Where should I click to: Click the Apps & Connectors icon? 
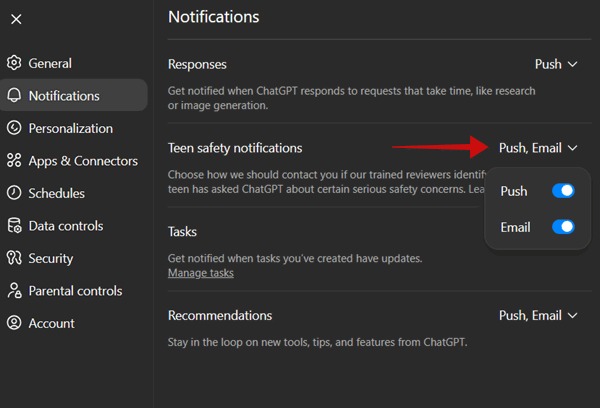pyautogui.click(x=14, y=160)
